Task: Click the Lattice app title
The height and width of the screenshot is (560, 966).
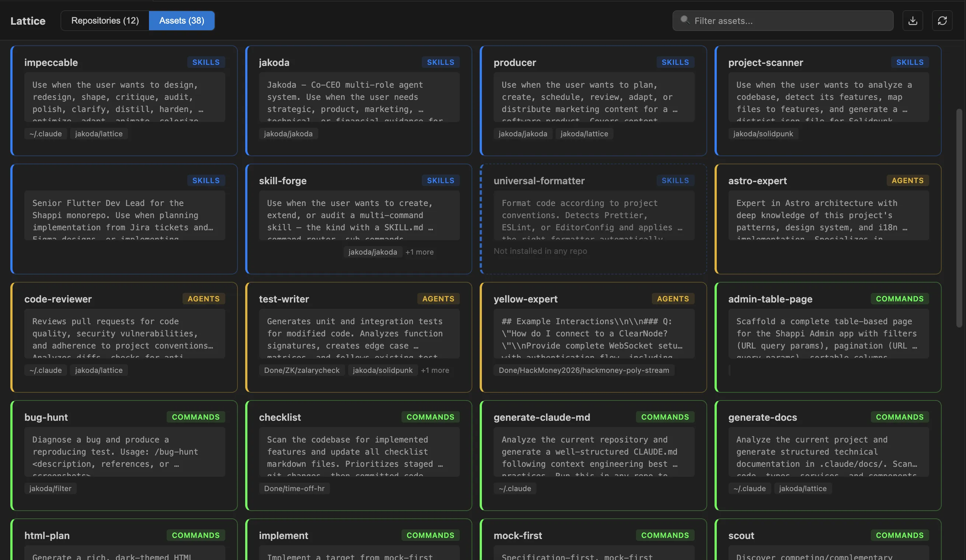Action: pyautogui.click(x=28, y=21)
